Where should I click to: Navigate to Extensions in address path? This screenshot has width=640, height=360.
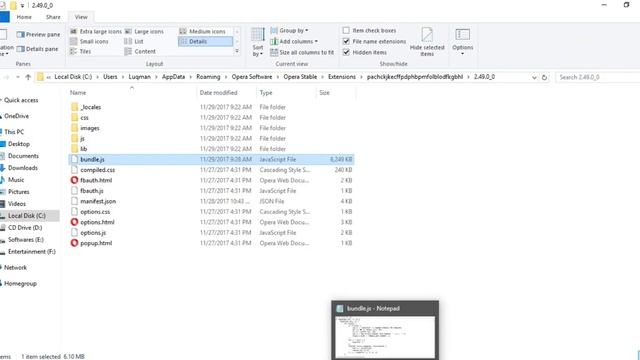click(x=342, y=77)
